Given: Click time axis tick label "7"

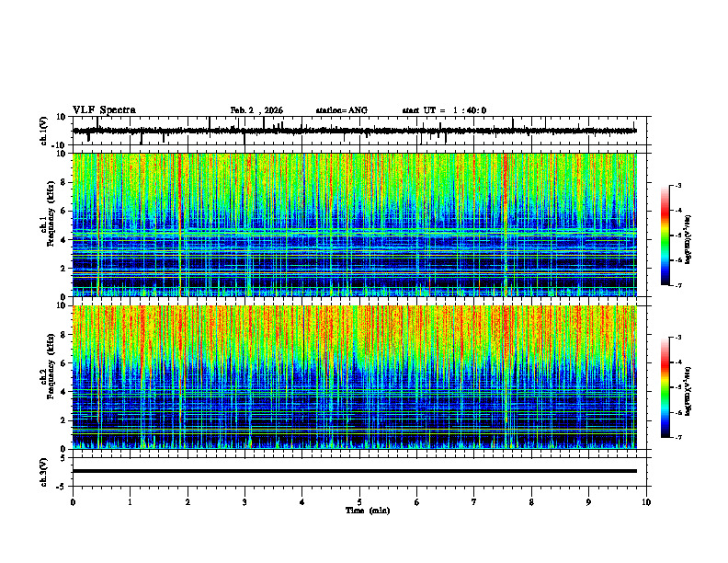Looking at the screenshot, I should tap(474, 502).
